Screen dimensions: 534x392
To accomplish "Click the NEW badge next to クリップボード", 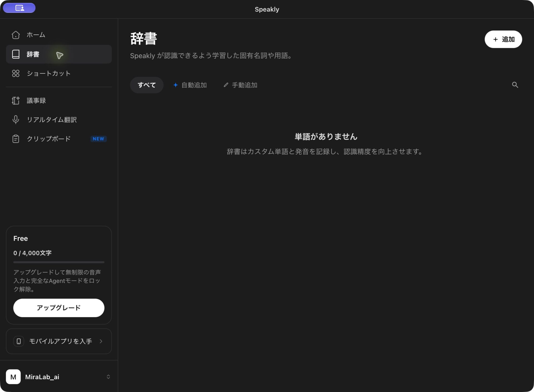I will [98, 139].
